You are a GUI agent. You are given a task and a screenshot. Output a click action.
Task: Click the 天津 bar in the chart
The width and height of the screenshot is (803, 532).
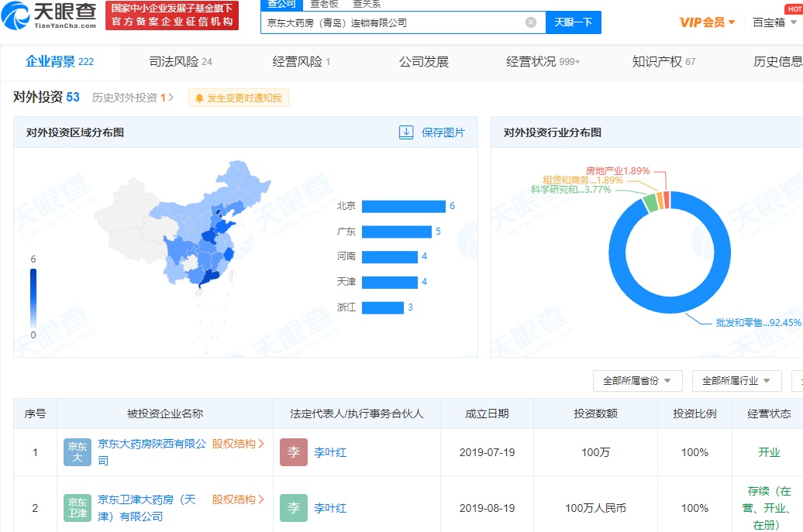pos(390,283)
